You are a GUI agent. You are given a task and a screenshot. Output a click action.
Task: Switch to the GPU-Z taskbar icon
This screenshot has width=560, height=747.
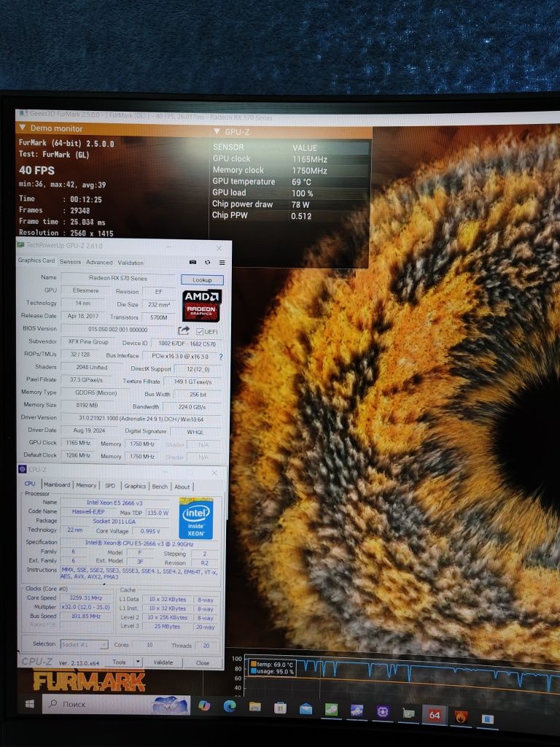[408, 713]
